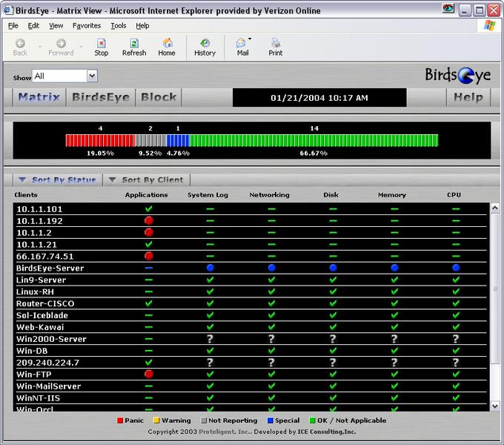This screenshot has width=504, height=445.
Task: Open the File menu
Action: coord(13,26)
